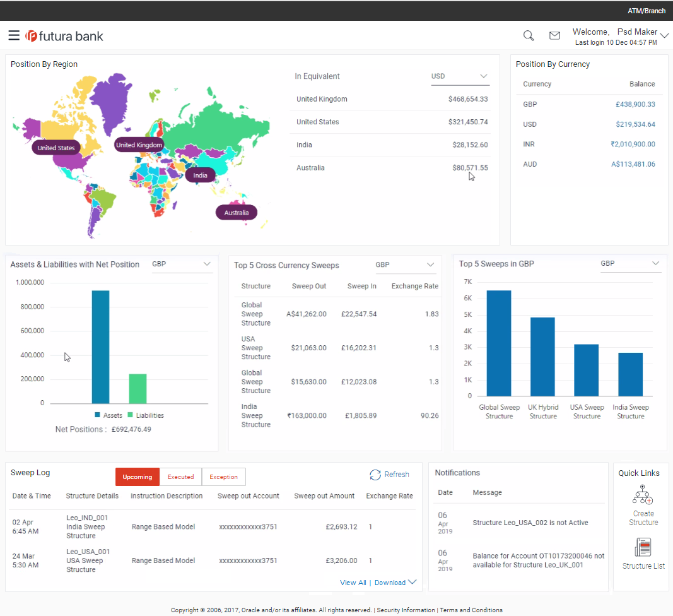Image resolution: width=673 pixels, height=616 pixels.
Task: Click the futura bank logo
Action: [x=64, y=36]
